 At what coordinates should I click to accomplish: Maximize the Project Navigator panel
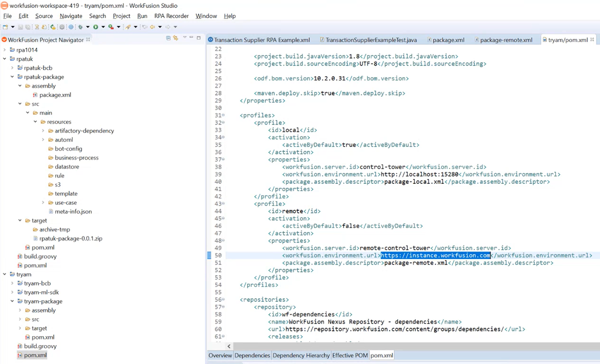[199, 38]
